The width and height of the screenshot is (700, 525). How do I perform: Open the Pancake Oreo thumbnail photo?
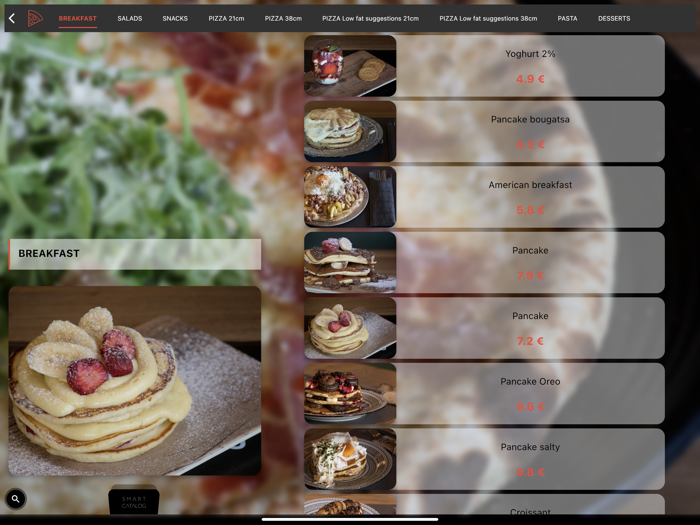[350, 393]
